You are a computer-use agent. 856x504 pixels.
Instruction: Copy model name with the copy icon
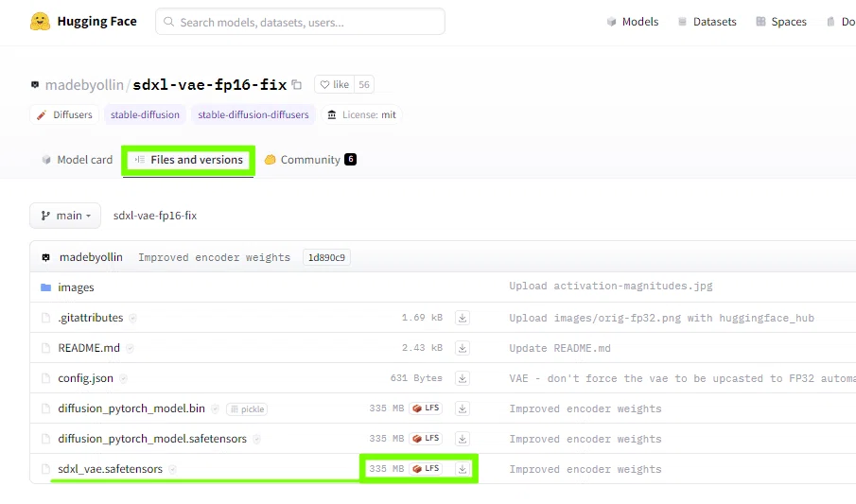(296, 85)
